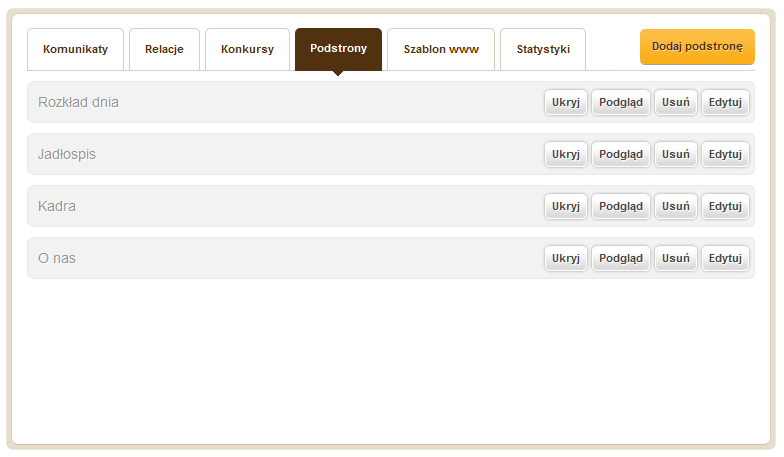Hide the Rozkład dnia subpage with Ukryj
This screenshot has height=457, width=784.
pos(566,102)
